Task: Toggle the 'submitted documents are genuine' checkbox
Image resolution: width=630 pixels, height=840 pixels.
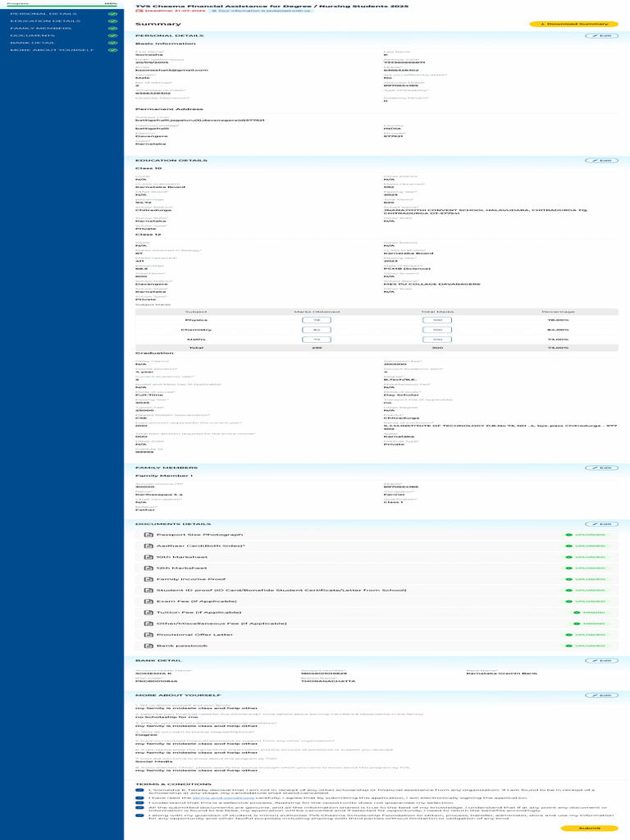Action: pyautogui.click(x=139, y=808)
